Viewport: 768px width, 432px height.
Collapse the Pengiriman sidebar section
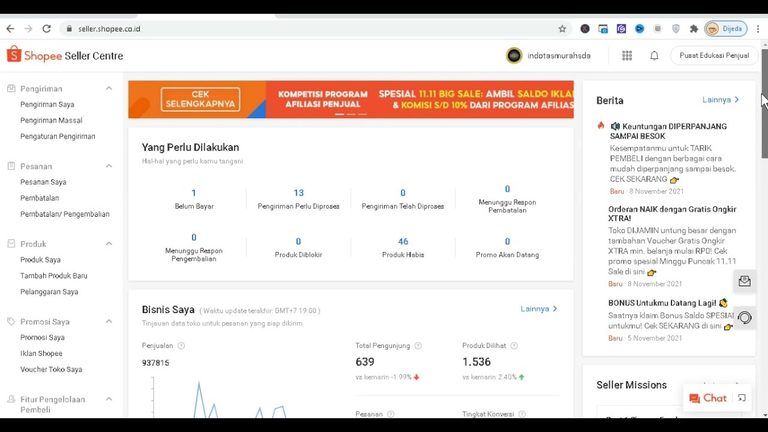(x=109, y=89)
